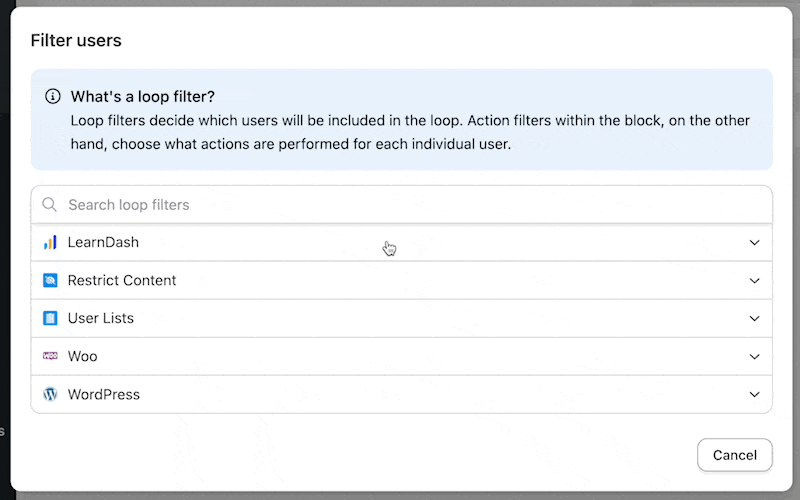Select the WordPress text label
Viewport: 800px width, 500px height.
click(104, 395)
